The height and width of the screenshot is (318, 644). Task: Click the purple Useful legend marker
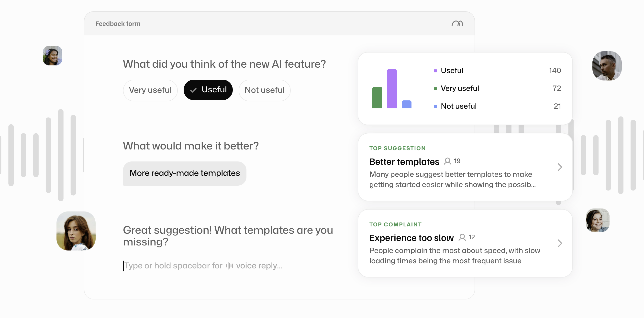click(435, 71)
